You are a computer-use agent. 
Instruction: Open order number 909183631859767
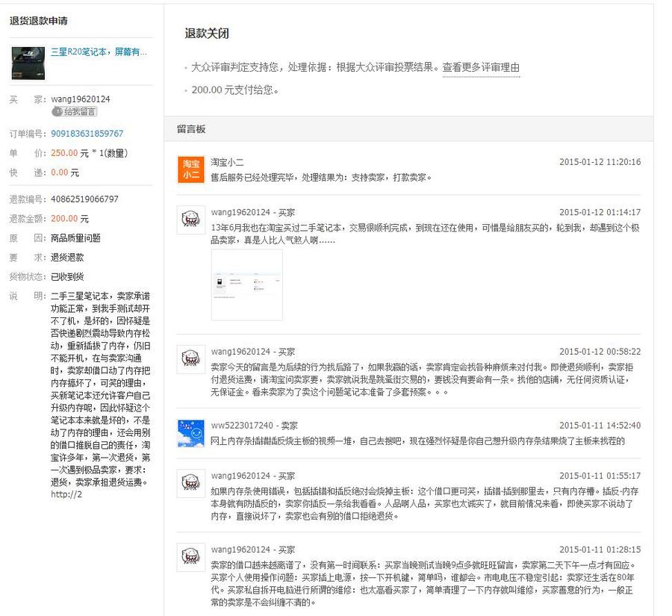(x=87, y=134)
